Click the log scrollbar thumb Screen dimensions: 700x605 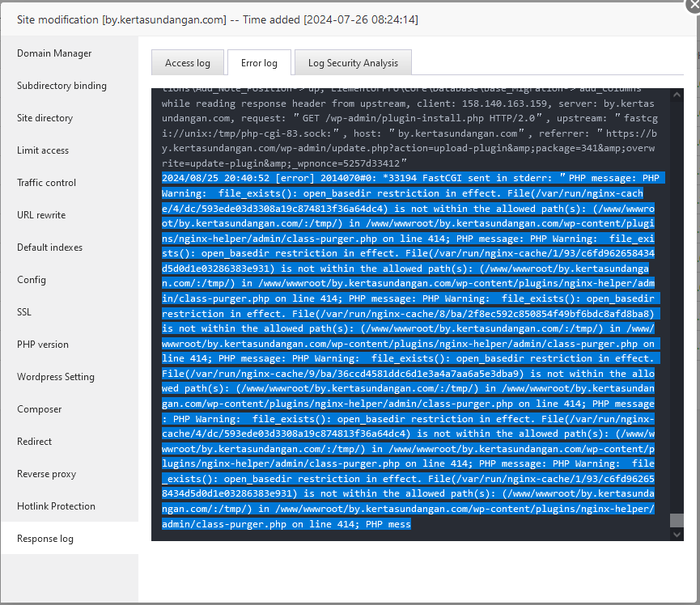(x=677, y=520)
